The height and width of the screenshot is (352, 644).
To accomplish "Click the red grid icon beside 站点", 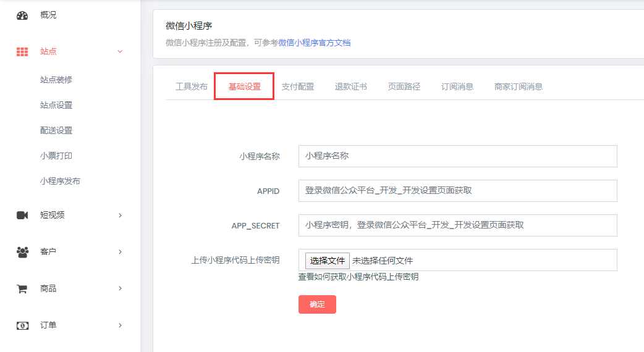I will pos(22,52).
